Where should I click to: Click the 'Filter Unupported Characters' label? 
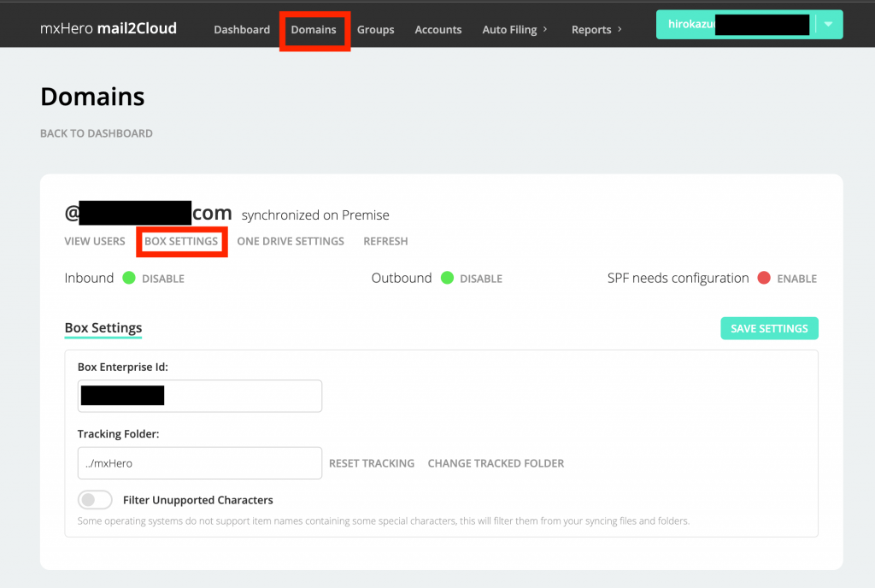198,500
